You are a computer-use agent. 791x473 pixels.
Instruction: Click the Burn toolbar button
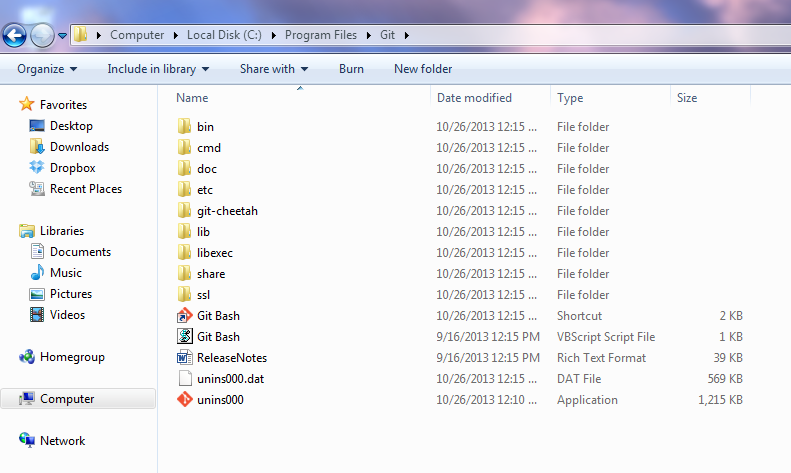351,69
